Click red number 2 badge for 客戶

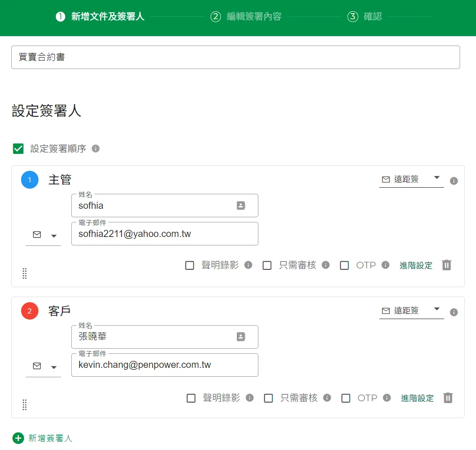[x=30, y=311]
